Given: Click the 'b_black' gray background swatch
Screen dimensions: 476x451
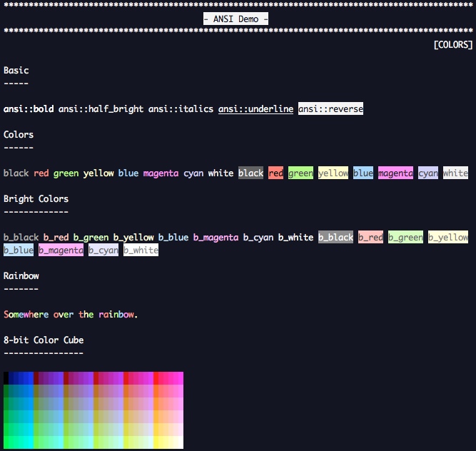Looking at the screenshot, I should (x=335, y=237).
